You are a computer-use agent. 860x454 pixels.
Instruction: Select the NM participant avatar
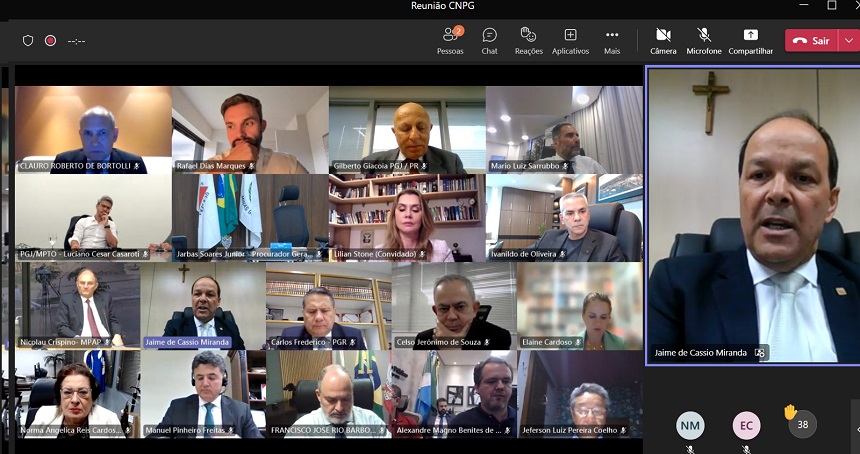click(x=690, y=426)
